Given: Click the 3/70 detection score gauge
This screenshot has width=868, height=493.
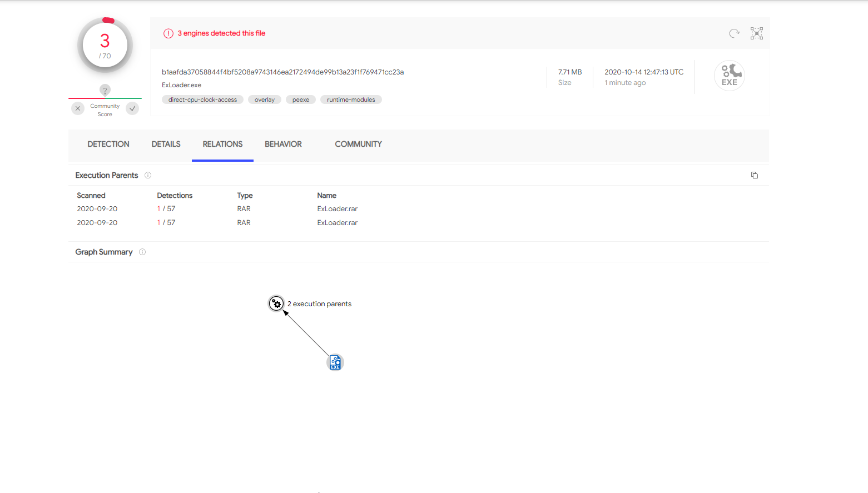Looking at the screenshot, I should point(105,46).
